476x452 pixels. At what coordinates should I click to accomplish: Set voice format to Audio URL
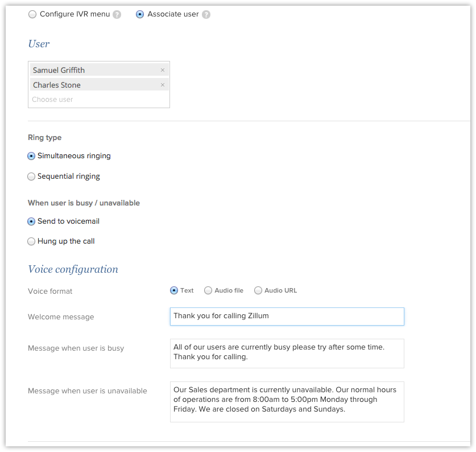click(x=258, y=290)
